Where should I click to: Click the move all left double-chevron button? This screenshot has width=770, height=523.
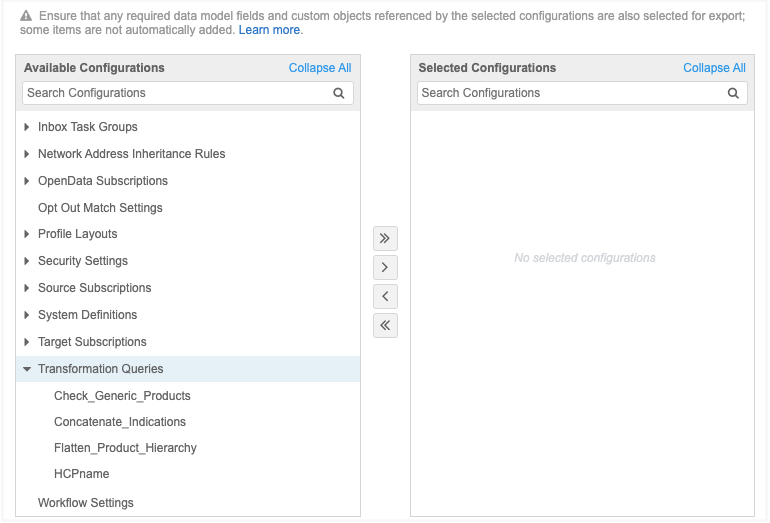click(x=385, y=325)
